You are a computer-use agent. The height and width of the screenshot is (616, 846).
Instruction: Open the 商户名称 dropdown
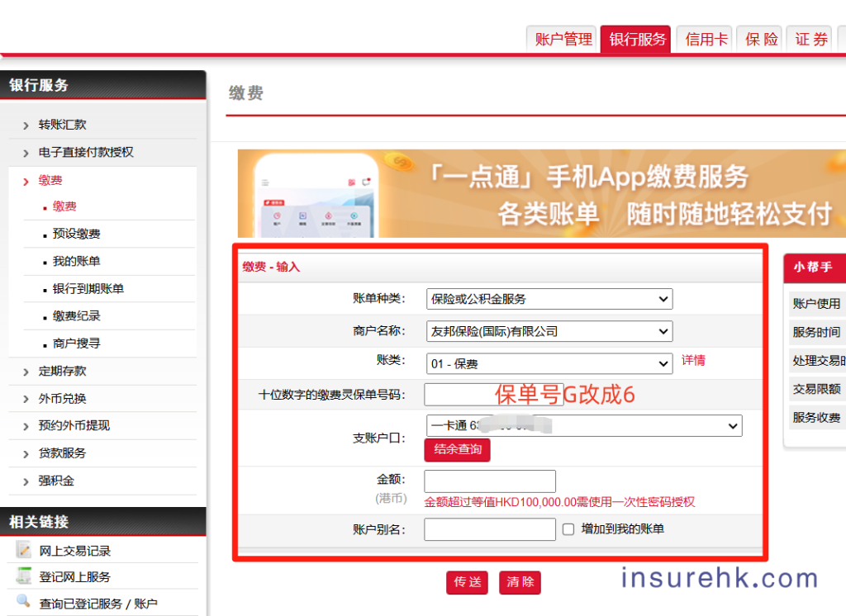549,332
